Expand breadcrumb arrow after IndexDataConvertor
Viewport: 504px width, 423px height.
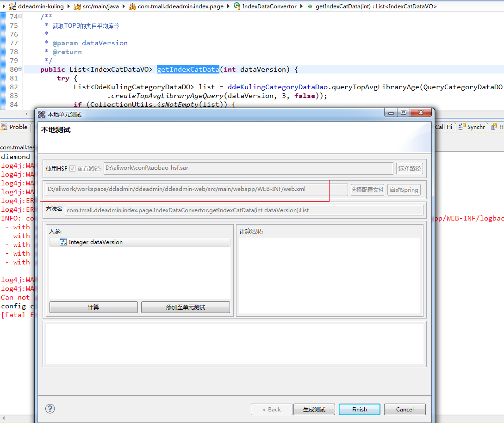coord(302,6)
